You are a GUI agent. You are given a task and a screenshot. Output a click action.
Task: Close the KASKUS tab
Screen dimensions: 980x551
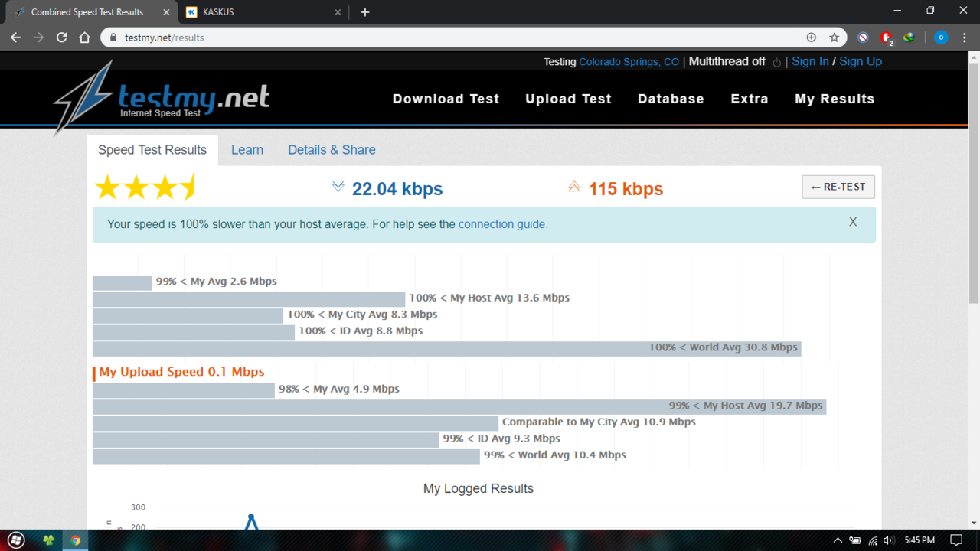338,12
